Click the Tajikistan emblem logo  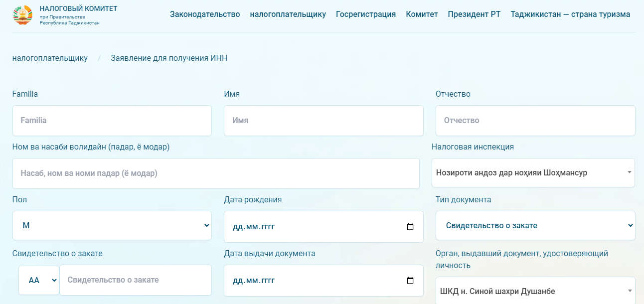click(22, 15)
